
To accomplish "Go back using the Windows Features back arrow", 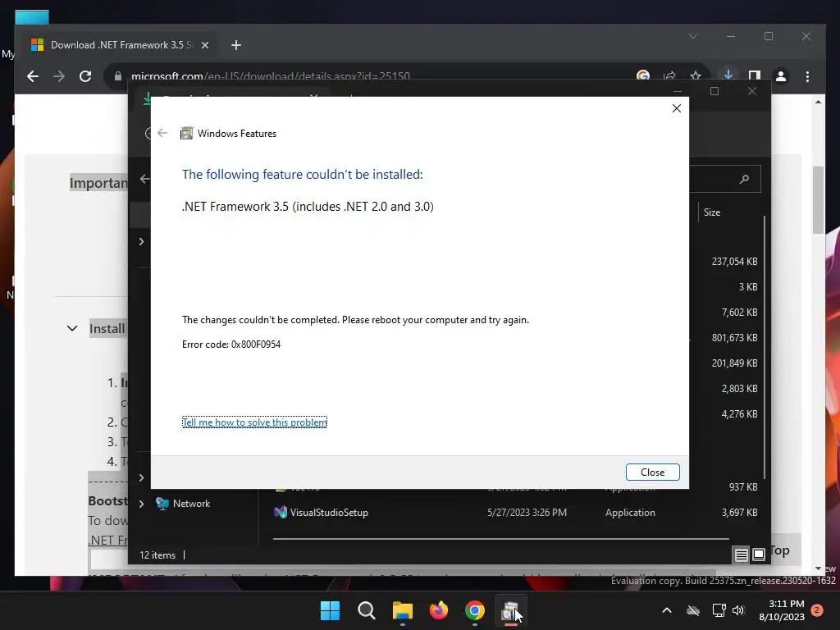I will pyautogui.click(x=162, y=133).
